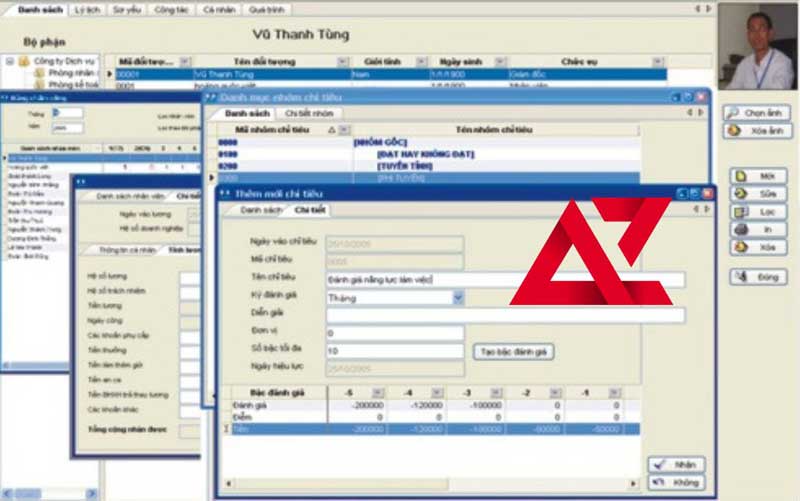Click the undo icon on the Không button
The image size is (800, 501).
pos(659,482)
